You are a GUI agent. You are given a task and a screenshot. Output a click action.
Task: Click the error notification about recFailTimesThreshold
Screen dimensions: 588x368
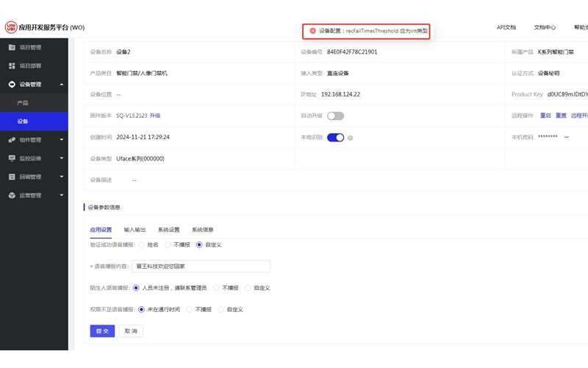click(x=366, y=31)
